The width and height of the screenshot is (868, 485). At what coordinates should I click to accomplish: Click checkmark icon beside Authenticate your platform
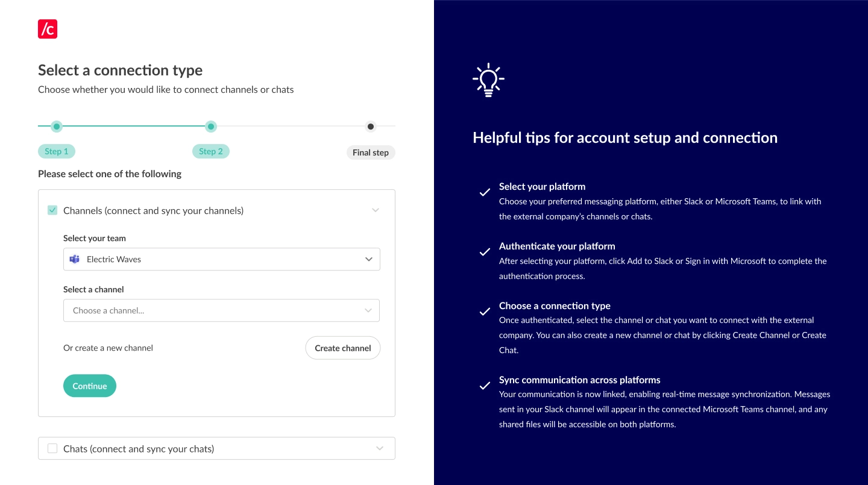[x=485, y=252]
